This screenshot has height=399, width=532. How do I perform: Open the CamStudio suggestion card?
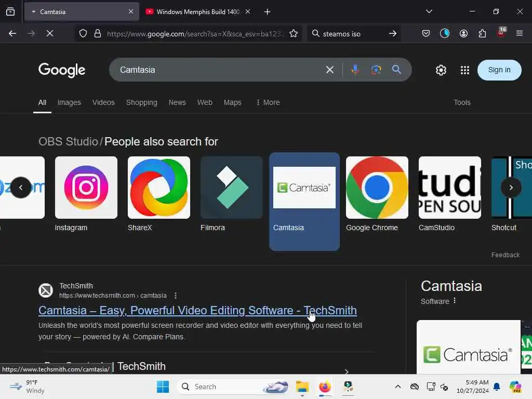(x=449, y=194)
